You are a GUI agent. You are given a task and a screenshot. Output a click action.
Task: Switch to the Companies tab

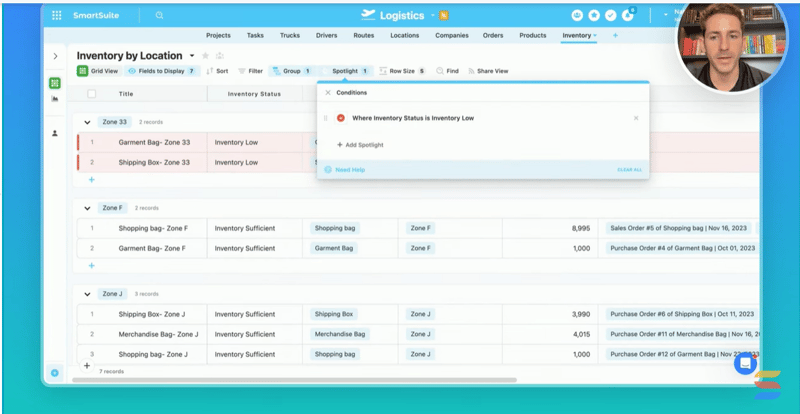[452, 35]
